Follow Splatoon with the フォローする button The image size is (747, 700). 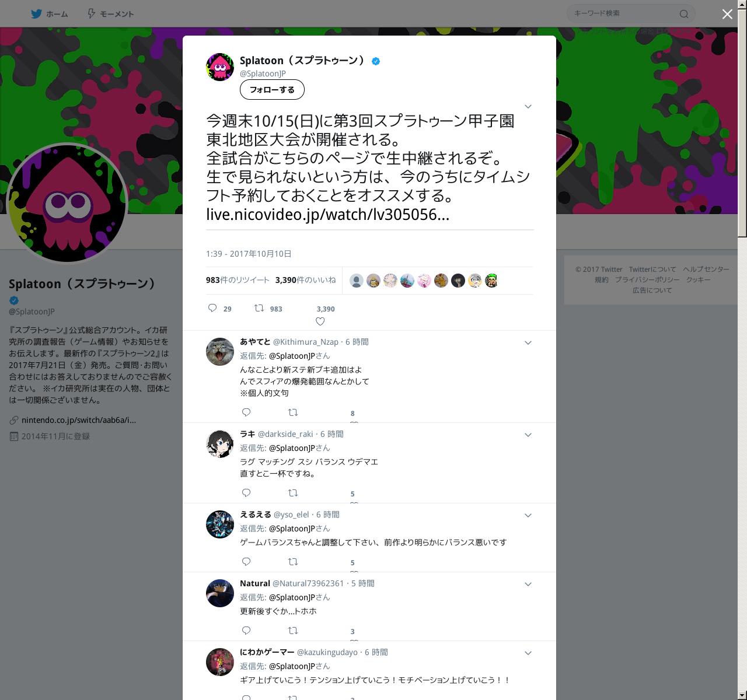[x=272, y=89]
